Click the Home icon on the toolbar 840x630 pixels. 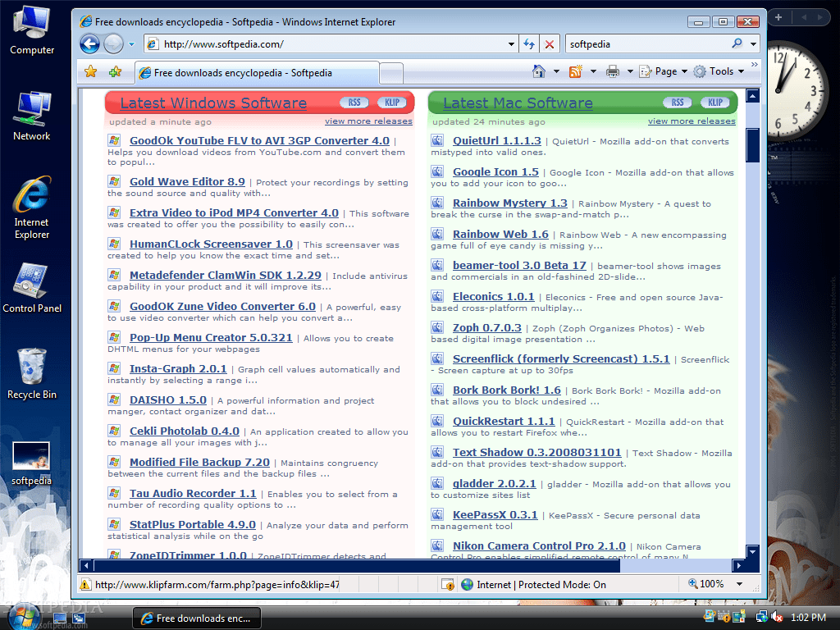540,71
